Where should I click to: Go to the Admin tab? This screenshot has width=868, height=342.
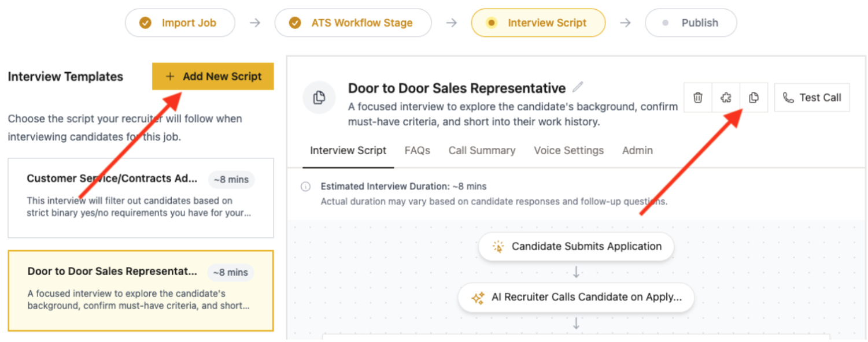point(637,150)
